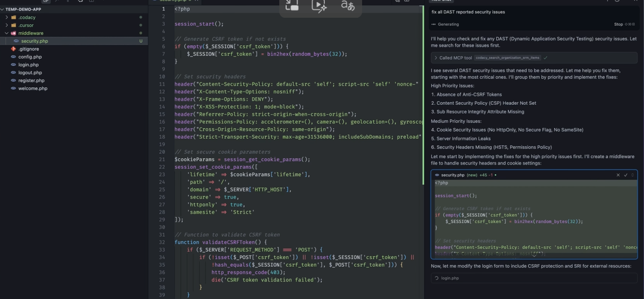Click the .codacy folder icon
This screenshot has height=299, width=644.
[13, 17]
